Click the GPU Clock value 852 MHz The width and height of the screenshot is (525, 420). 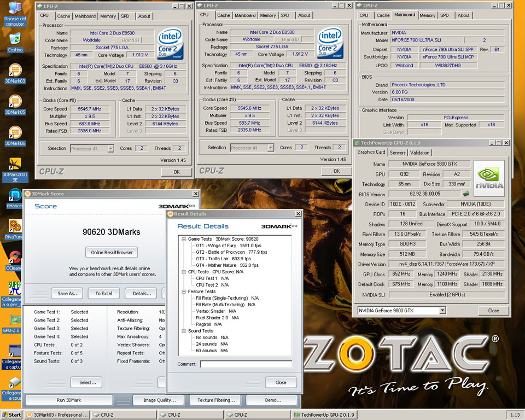click(x=401, y=274)
